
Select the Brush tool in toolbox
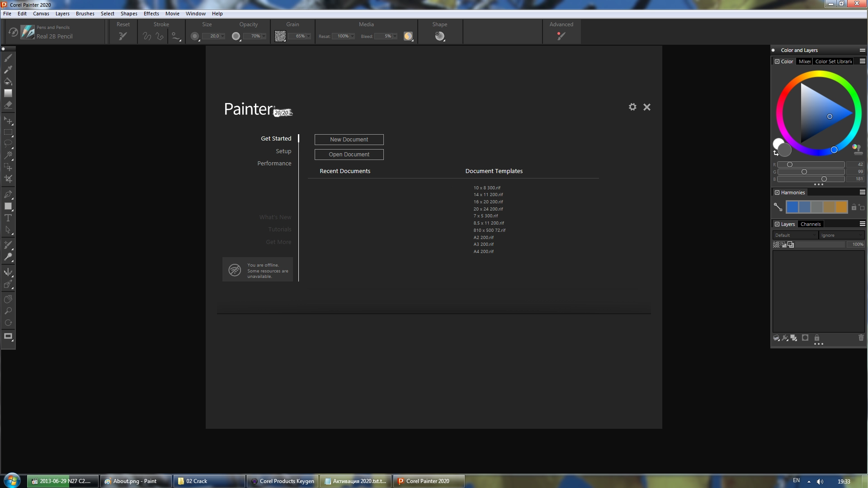8,58
